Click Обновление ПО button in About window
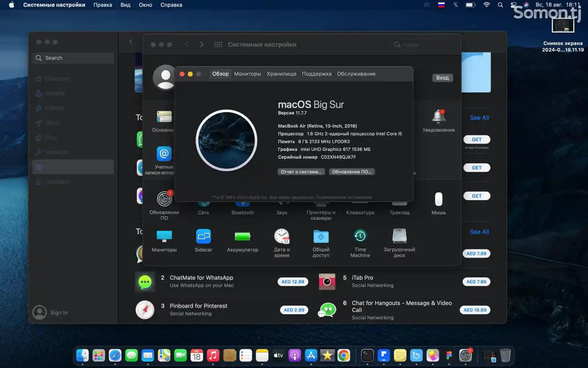 (352, 172)
